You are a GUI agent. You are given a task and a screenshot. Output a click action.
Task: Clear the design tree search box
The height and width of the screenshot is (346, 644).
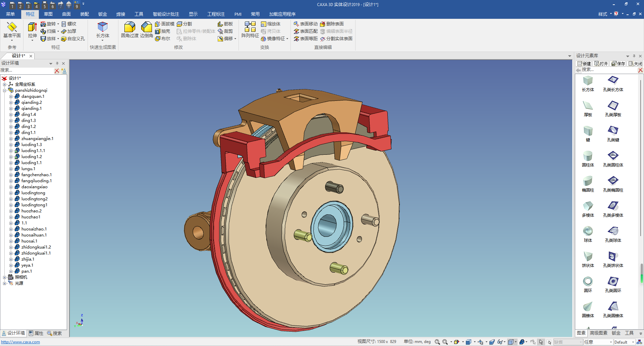click(57, 71)
